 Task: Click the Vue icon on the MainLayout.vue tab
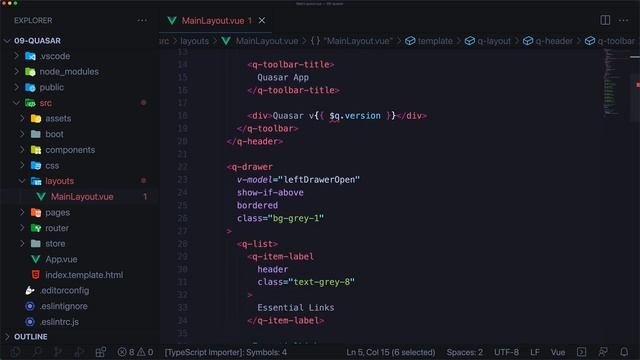point(172,20)
